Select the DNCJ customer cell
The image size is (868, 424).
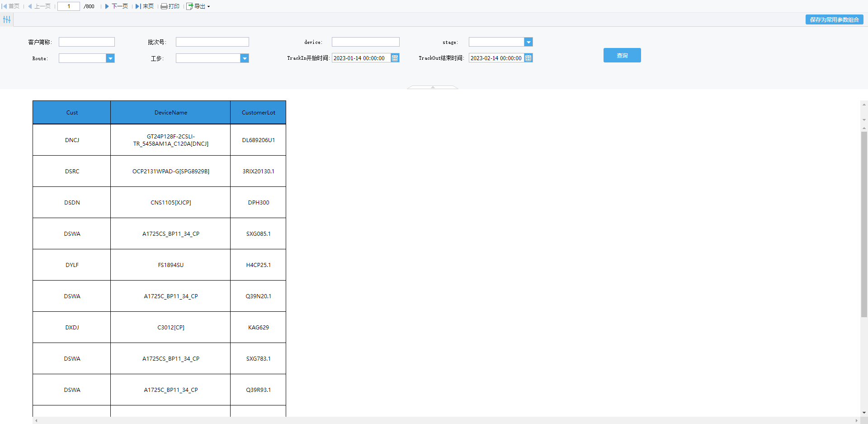pyautogui.click(x=72, y=140)
